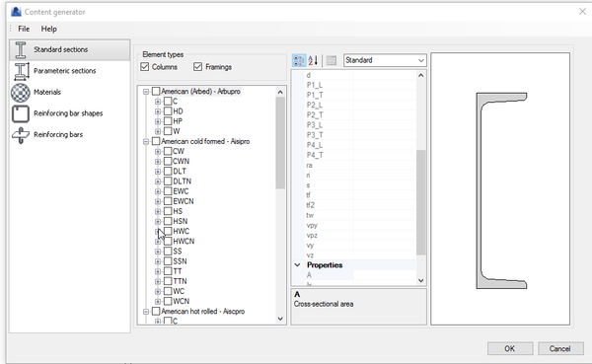Select the TT tree item label
The image size is (592, 364).
click(x=178, y=271)
